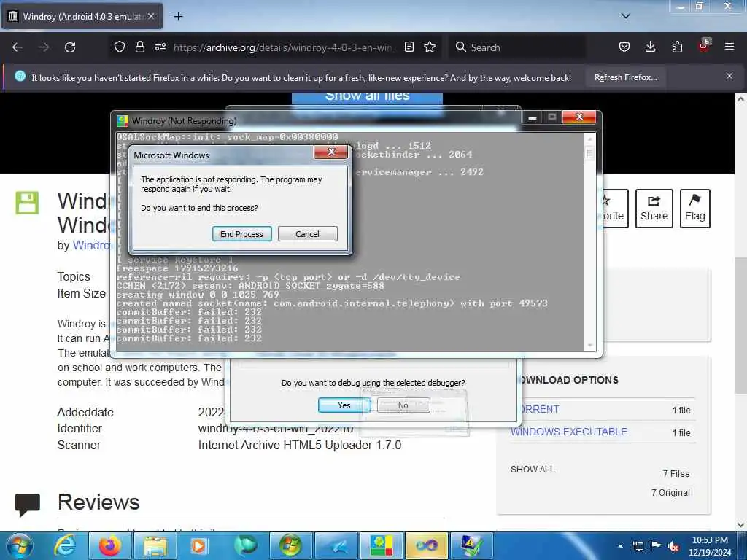Reload the page in Firefox
Viewport: 747px width, 560px height.
click(70, 47)
